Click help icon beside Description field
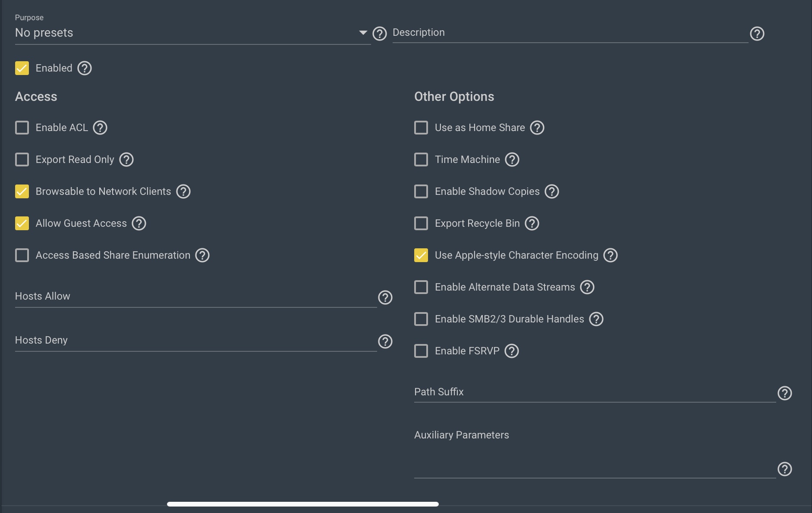This screenshot has width=812, height=513. (757, 34)
